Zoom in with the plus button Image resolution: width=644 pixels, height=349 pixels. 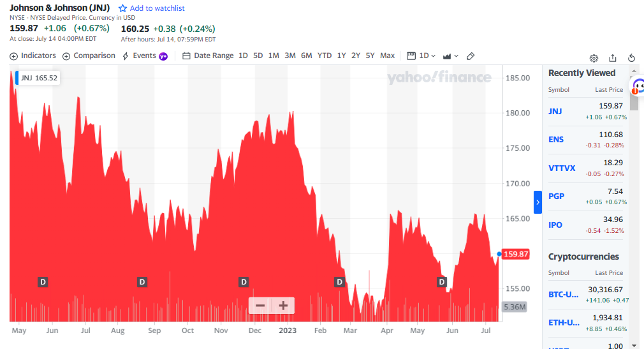[283, 306]
